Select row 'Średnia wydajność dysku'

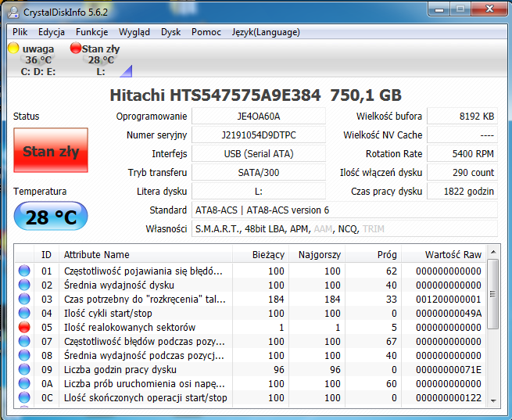click(x=250, y=285)
